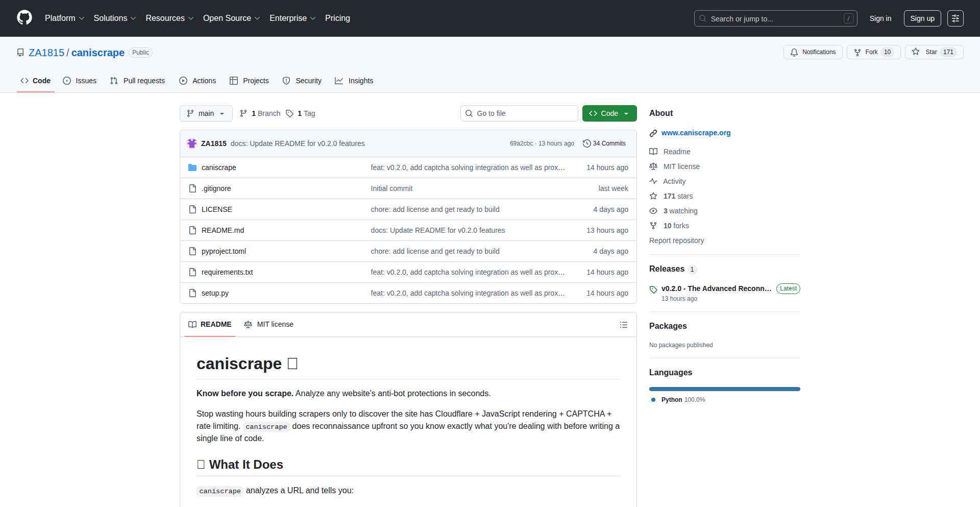Expand the green Code dropdown
Viewport: 980px width, 507px height.
[x=609, y=113]
